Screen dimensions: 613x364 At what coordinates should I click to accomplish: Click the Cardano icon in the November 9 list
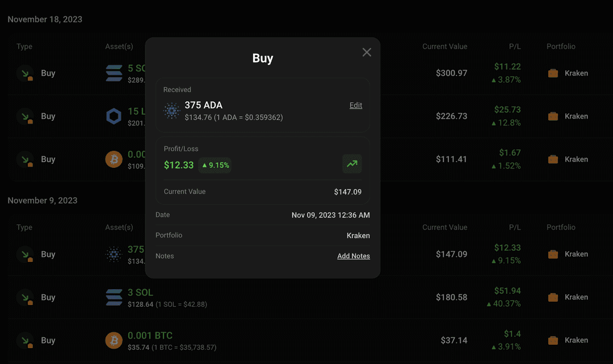[x=114, y=254]
